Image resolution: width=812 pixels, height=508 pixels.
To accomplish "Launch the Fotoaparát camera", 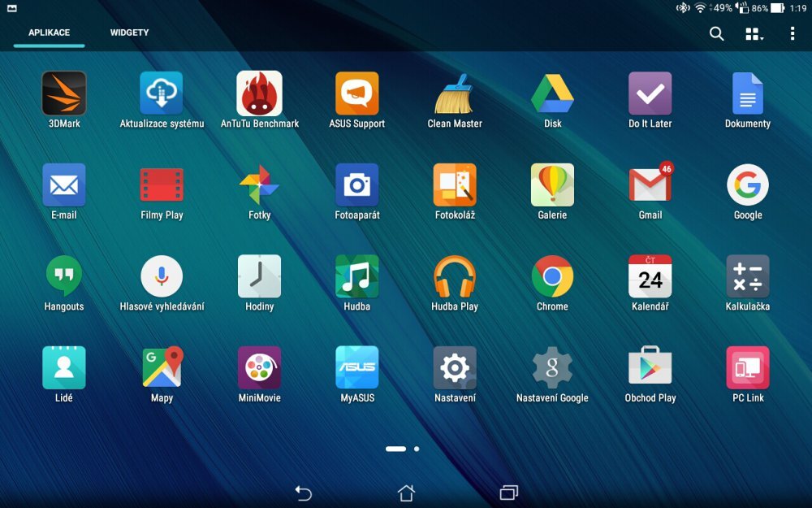I will [356, 185].
